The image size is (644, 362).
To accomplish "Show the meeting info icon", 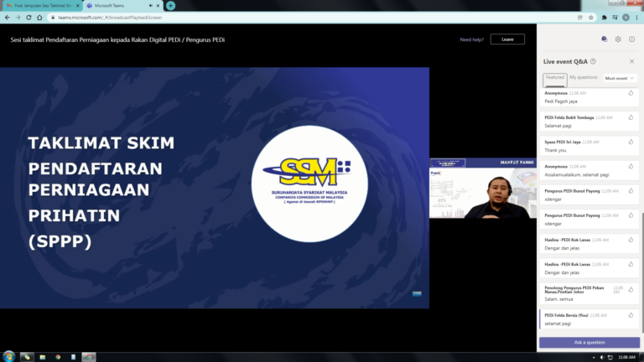I will 632,39.
